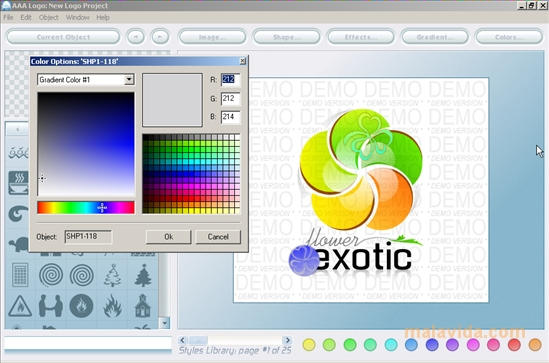This screenshot has width=549, height=363.
Task: Apply the orange style swatch
Action: pos(535,345)
